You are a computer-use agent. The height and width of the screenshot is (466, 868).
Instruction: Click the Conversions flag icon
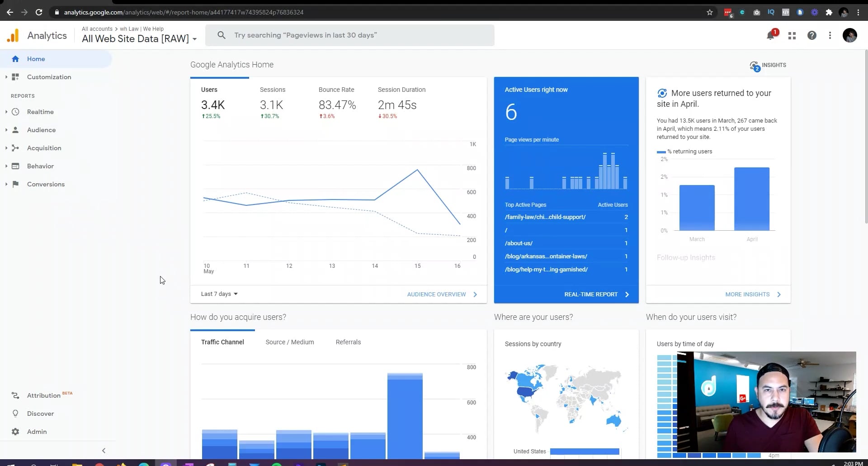(15, 184)
